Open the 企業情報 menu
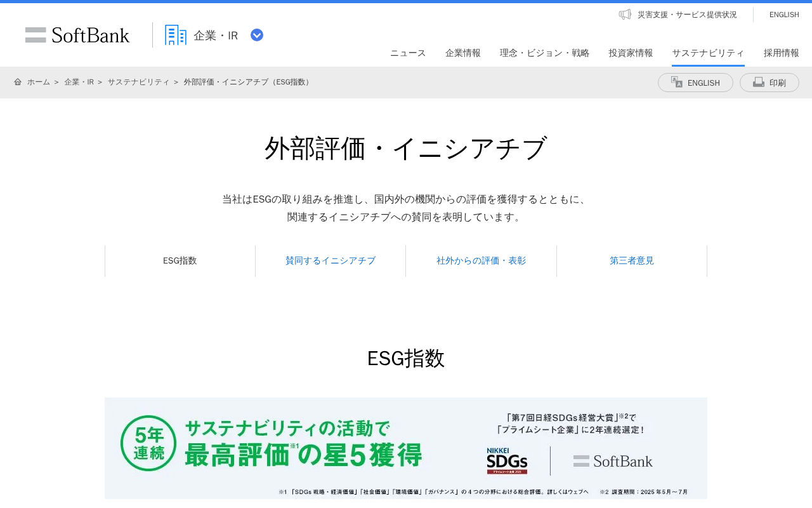The width and height of the screenshot is (812, 508). [x=463, y=53]
